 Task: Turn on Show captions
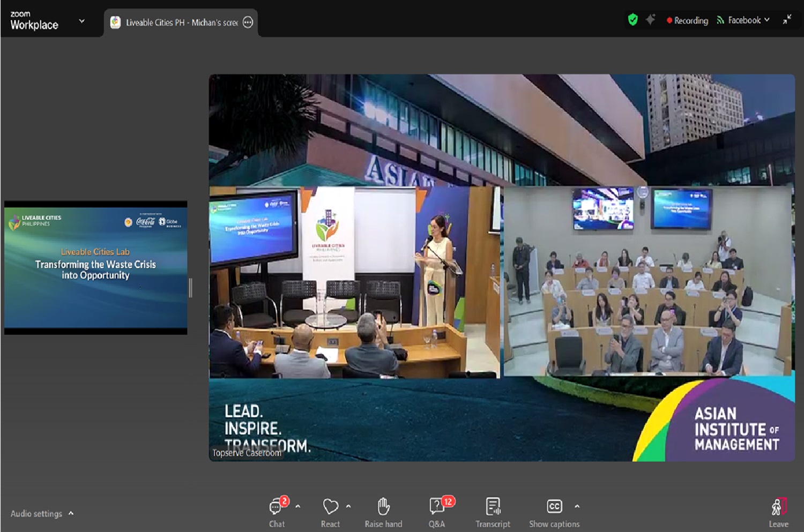554,512
